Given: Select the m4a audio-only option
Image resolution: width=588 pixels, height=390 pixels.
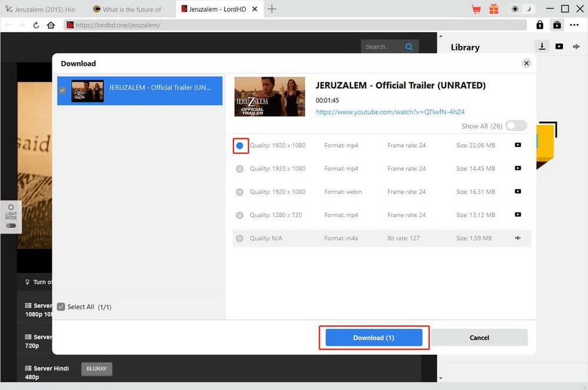Looking at the screenshot, I should click(239, 238).
